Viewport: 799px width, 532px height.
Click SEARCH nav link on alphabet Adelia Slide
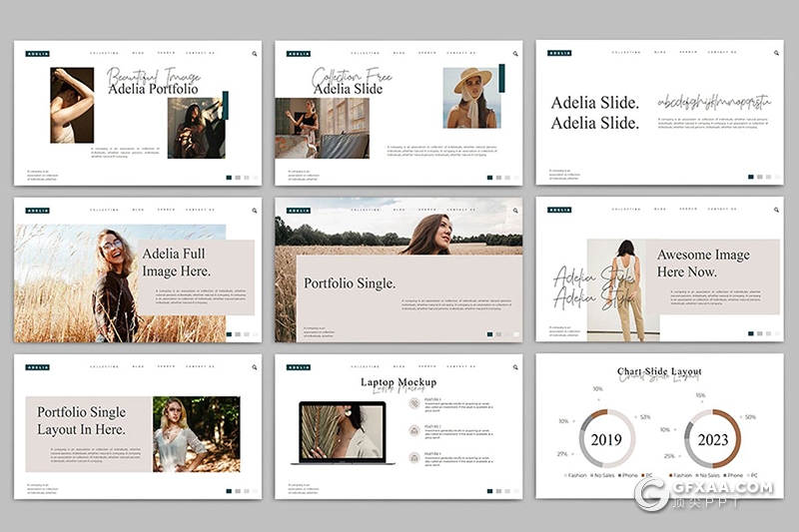[688, 52]
